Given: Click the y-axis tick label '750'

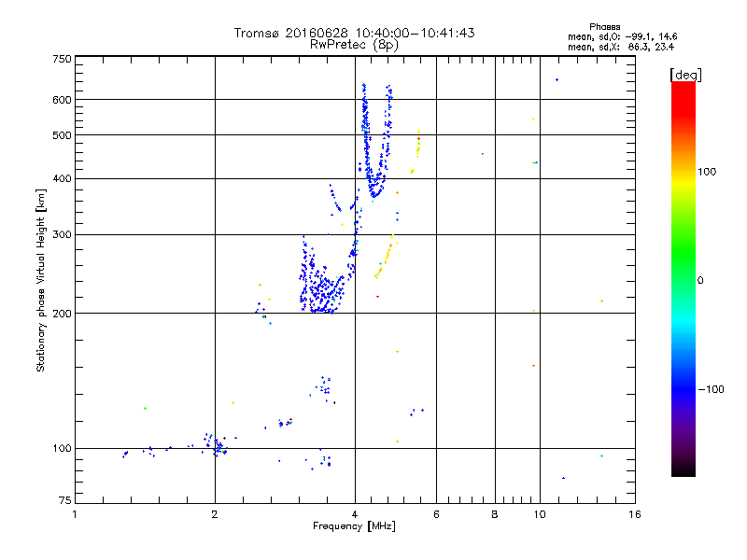Looking at the screenshot, I should click(x=62, y=59).
